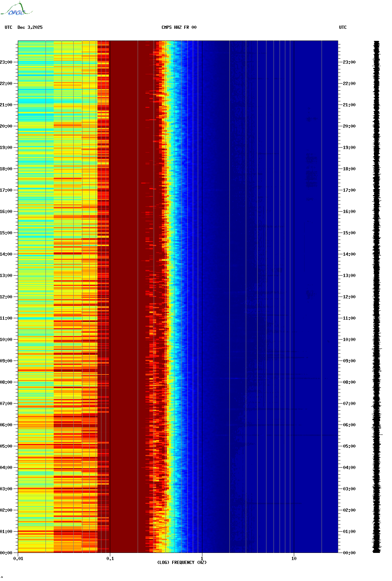
Task: Click the date text Dec 3,2025
Action: (30, 27)
